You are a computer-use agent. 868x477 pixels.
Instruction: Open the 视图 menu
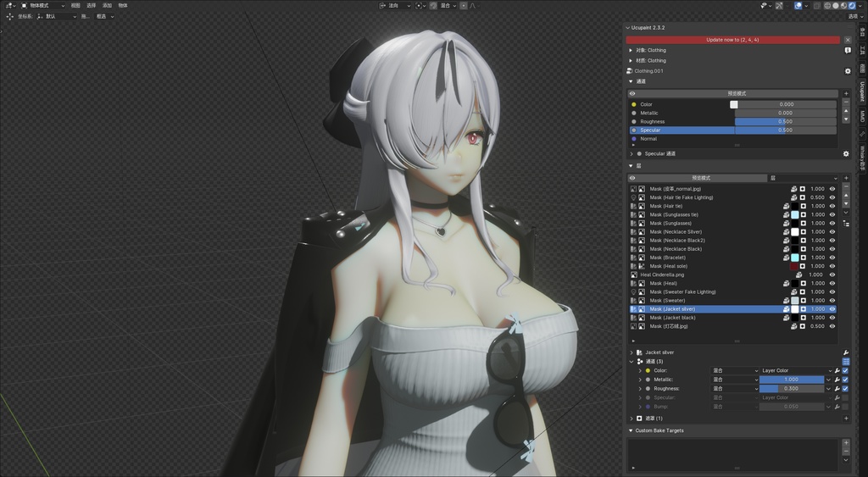click(x=75, y=6)
